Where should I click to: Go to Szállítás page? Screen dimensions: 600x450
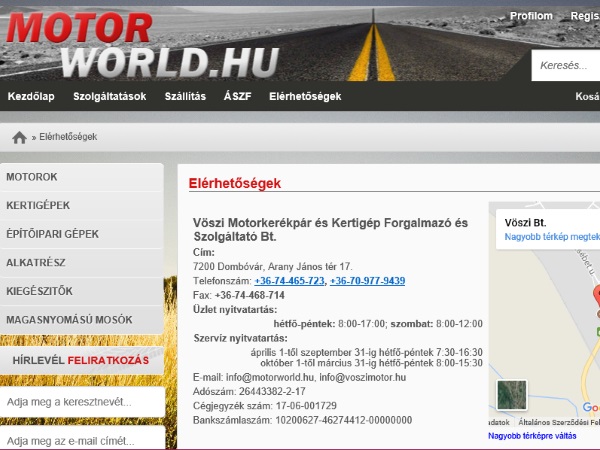click(x=185, y=96)
